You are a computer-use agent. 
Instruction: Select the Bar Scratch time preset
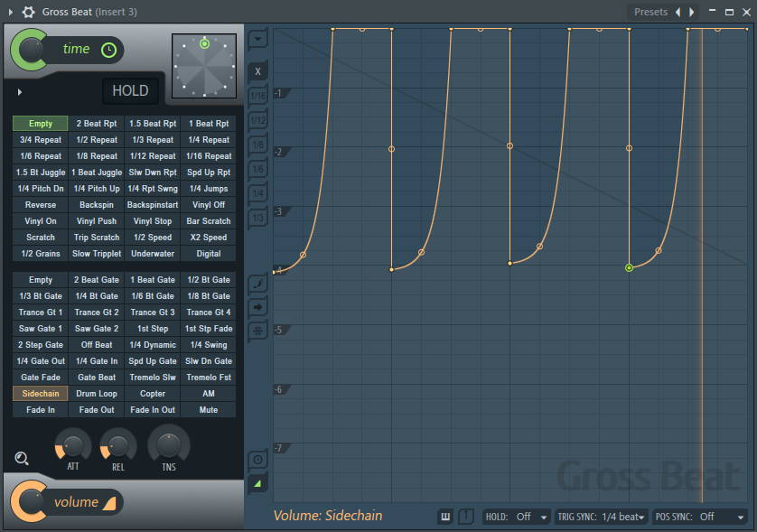point(209,221)
